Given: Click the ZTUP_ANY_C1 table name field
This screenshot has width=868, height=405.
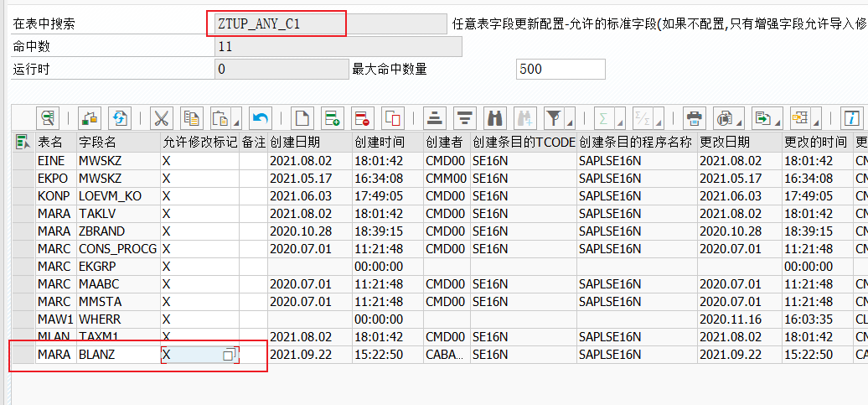Looking at the screenshot, I should [x=330, y=23].
